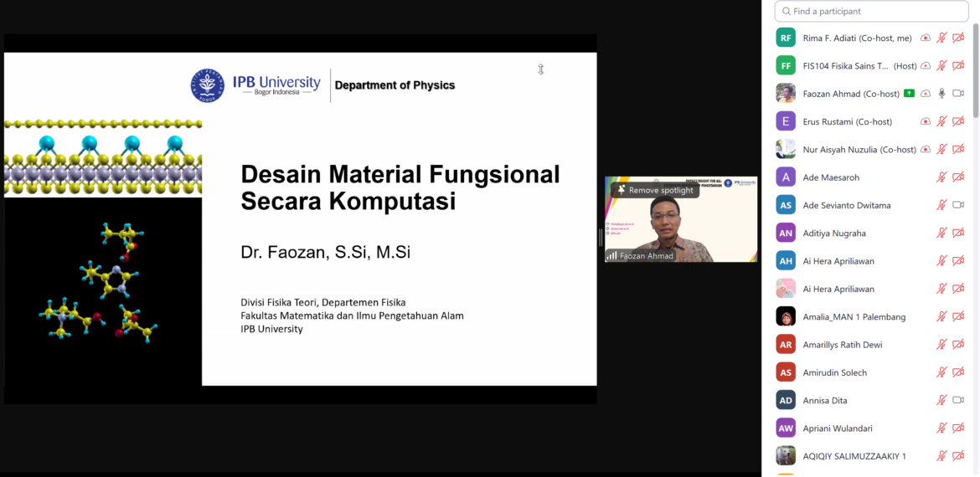Screen dimensions: 980x477
Task: Click Remove spotlight on Faozan Ahmad's video
Action: click(x=656, y=190)
